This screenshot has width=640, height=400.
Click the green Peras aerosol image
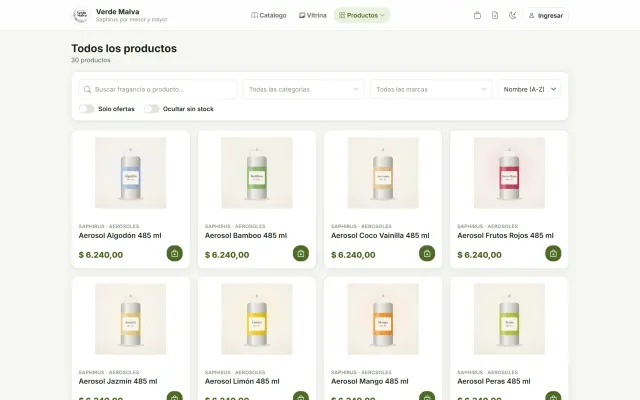point(509,319)
